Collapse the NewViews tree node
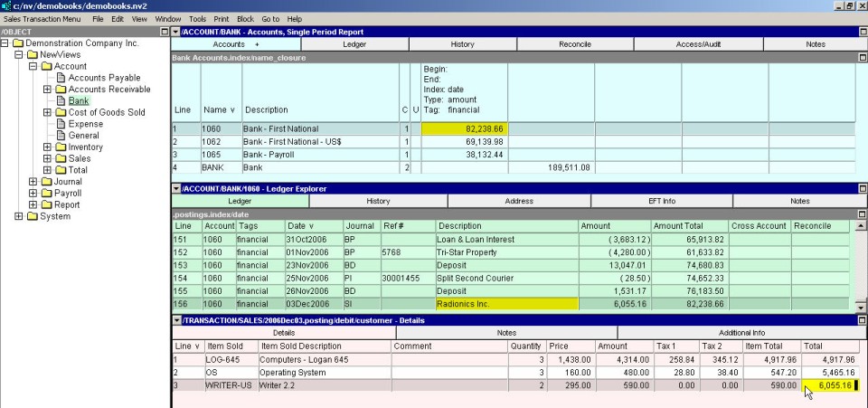Viewport: 868px width, 408px height. pyautogui.click(x=20, y=55)
